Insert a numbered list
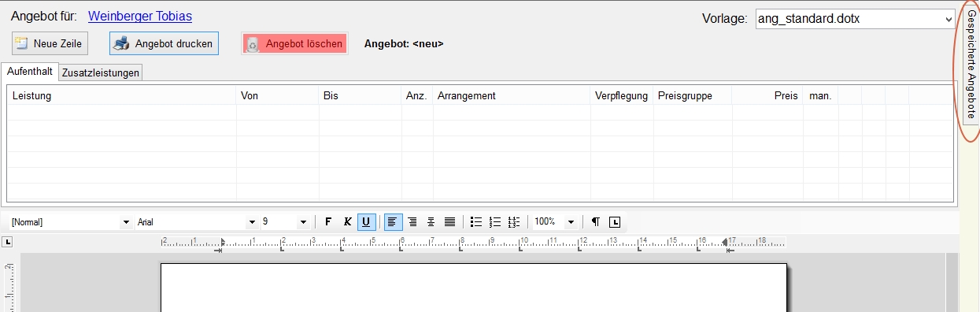Image resolution: width=980 pixels, height=312 pixels. (x=495, y=222)
